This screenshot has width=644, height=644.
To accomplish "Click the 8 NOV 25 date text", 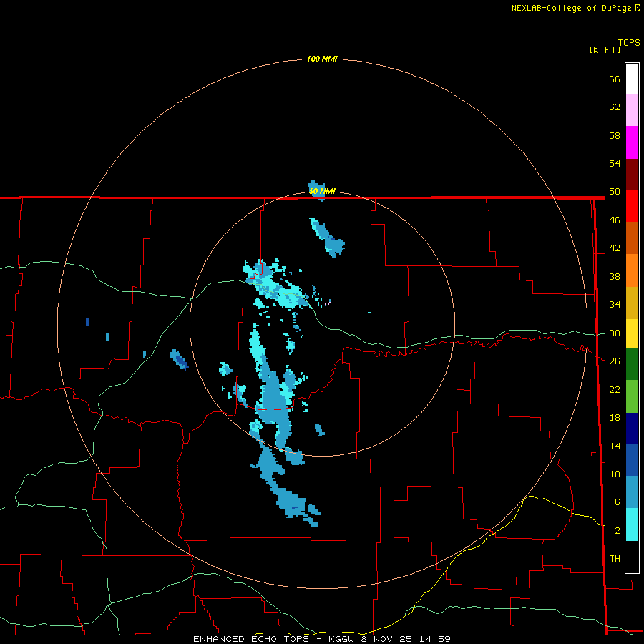I will [x=388, y=639].
